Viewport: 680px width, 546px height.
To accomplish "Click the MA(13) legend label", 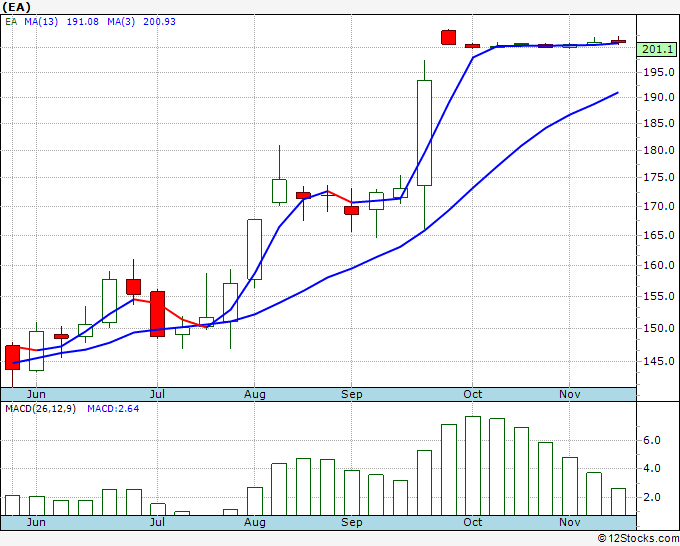I will [x=41, y=22].
